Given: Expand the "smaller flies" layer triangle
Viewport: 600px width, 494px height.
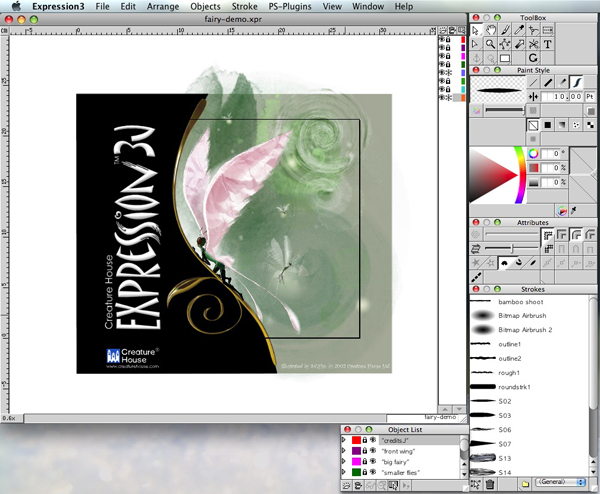Looking at the screenshot, I should point(344,472).
